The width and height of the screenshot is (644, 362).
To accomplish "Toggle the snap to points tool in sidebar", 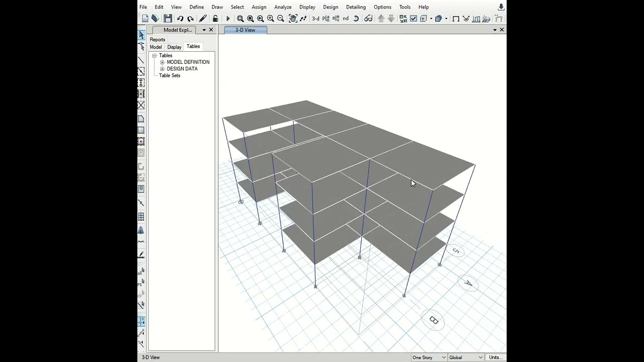I will coord(141,321).
